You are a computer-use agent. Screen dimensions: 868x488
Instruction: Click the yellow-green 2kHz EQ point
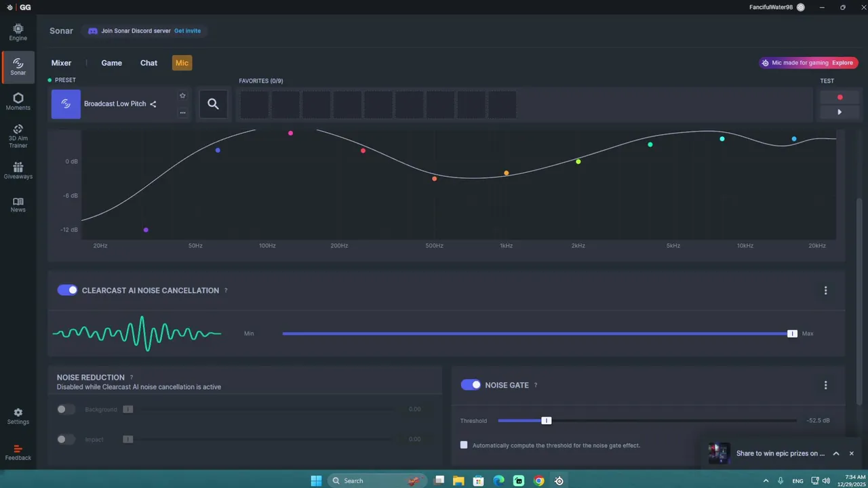578,161
